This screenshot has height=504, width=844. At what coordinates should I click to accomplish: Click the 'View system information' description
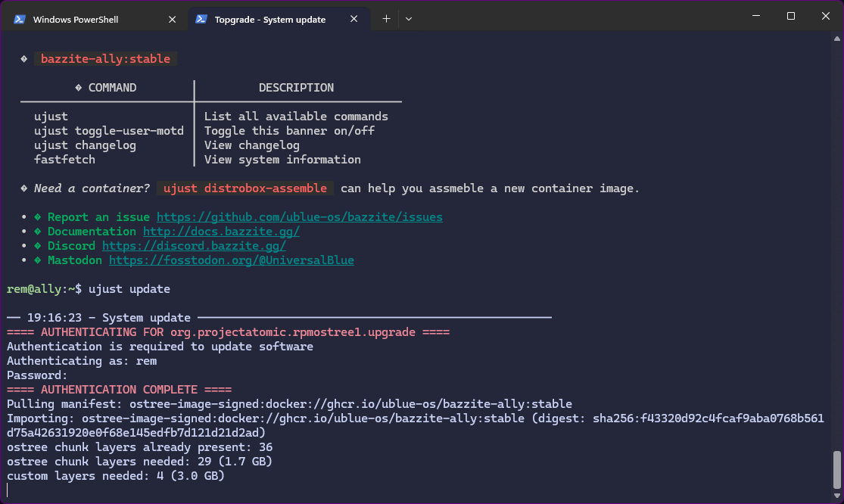pos(282,160)
